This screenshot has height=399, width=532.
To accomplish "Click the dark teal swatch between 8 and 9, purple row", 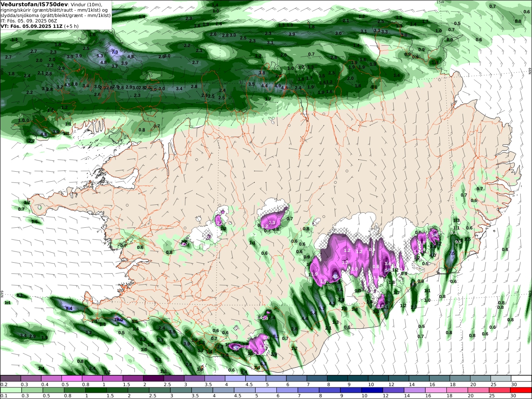I will coord(337,378).
